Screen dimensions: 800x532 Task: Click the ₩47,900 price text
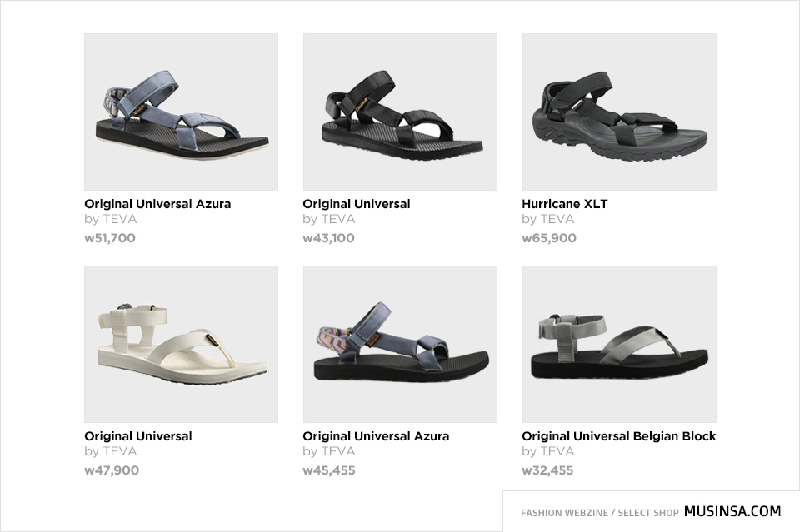click(x=112, y=470)
